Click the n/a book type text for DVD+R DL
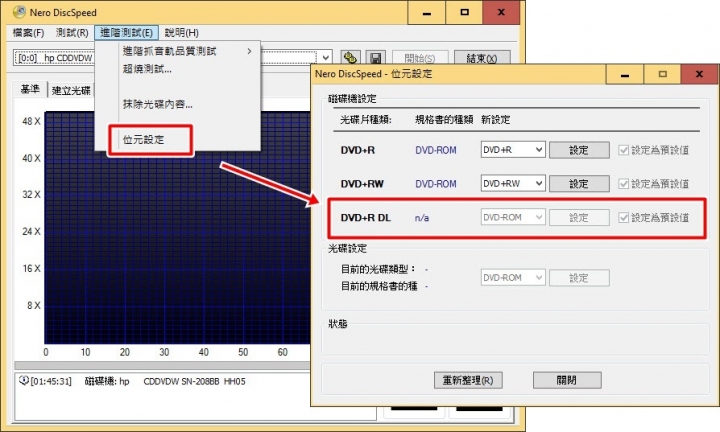720x432 pixels. click(x=422, y=218)
